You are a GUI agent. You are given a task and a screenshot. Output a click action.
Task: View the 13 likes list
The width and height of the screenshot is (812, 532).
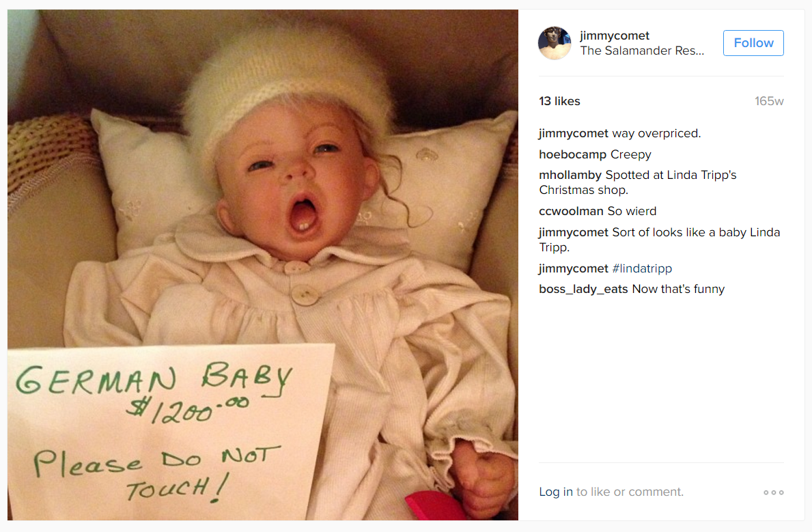pos(559,102)
